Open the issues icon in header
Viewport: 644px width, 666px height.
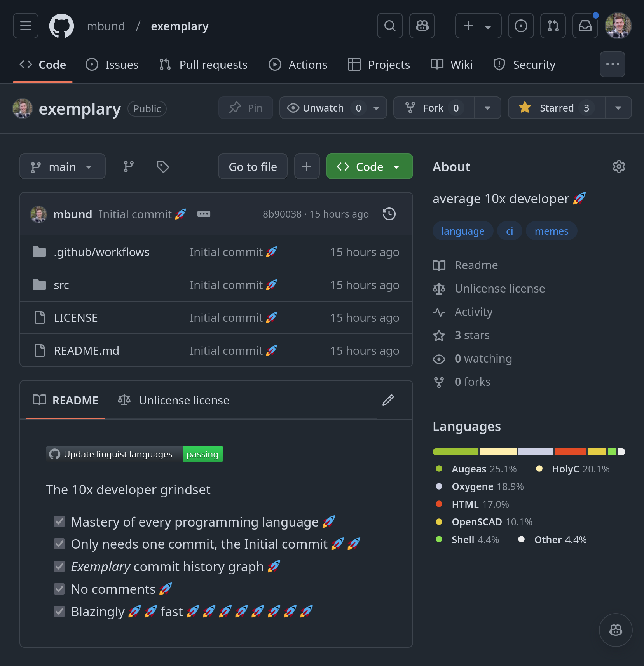click(521, 26)
